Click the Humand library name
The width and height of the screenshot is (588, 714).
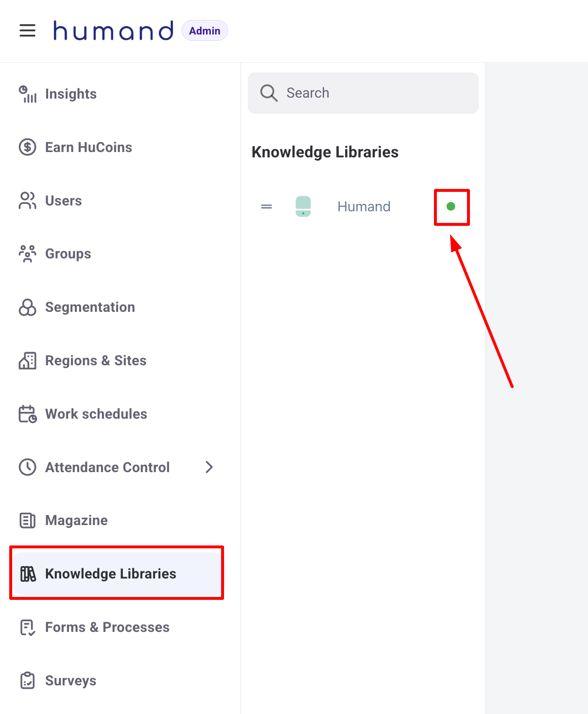point(364,206)
